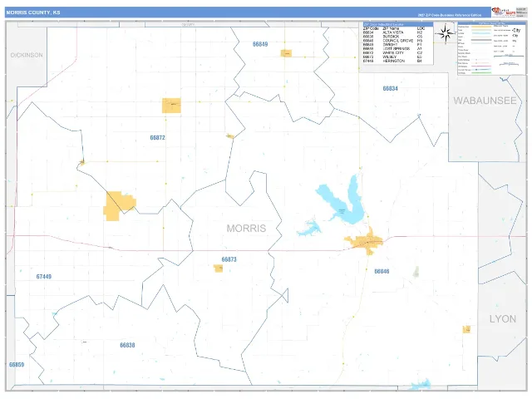Click the WABAUNSEE county label

coord(485,101)
